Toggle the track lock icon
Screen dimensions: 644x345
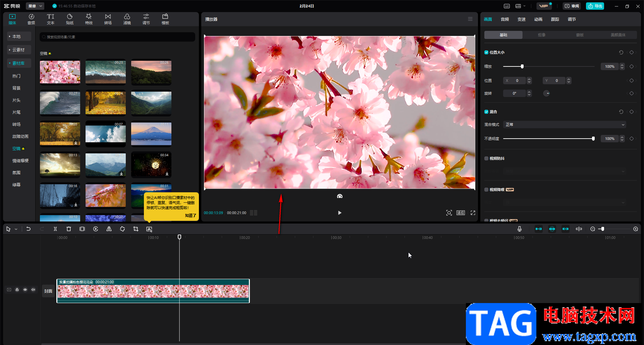pos(17,290)
